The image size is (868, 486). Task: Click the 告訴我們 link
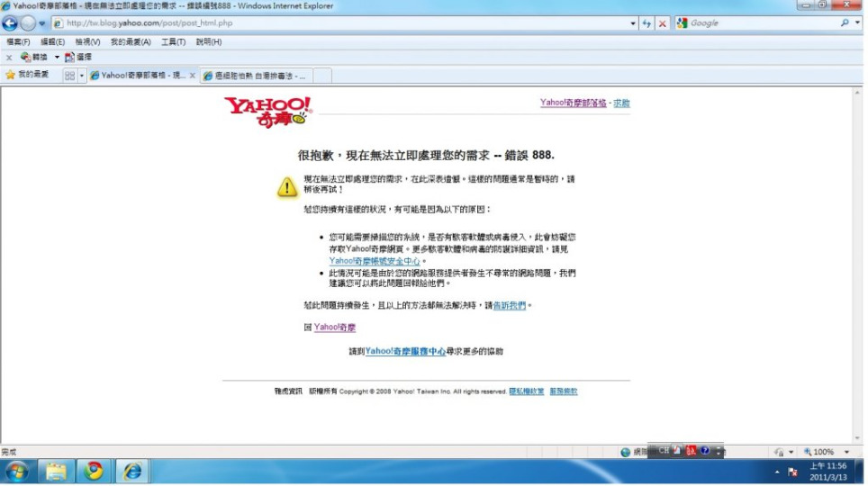510,306
